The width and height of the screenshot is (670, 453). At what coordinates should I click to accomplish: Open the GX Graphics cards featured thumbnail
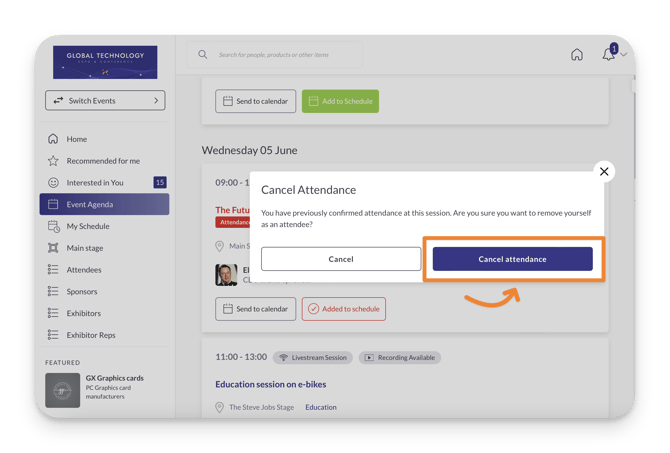click(62, 389)
